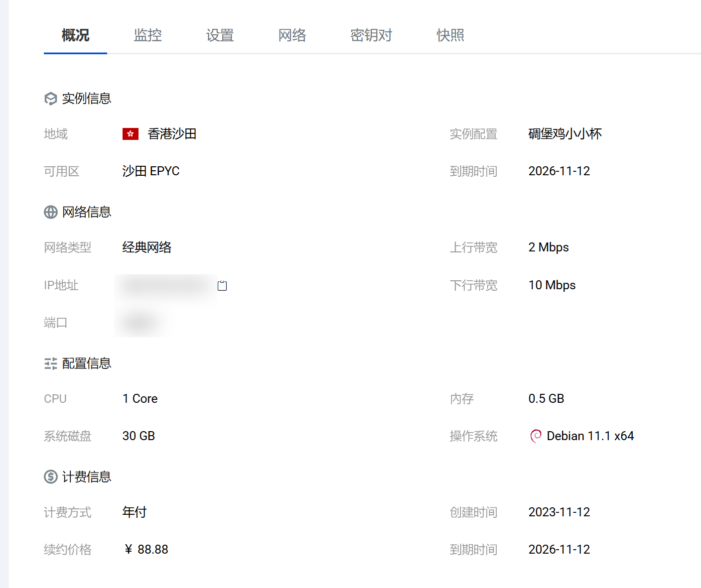The height and width of the screenshot is (588, 701).
Task: Click the upstream bandwidth value 2 Mbps
Action: [549, 247]
